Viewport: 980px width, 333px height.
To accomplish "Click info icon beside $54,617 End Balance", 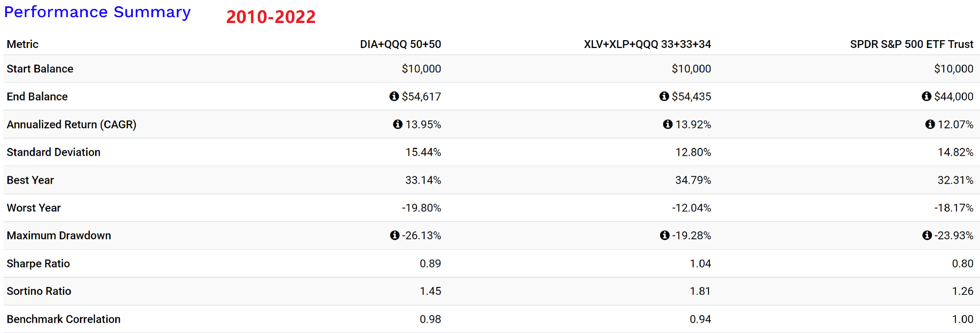I will 394,96.
